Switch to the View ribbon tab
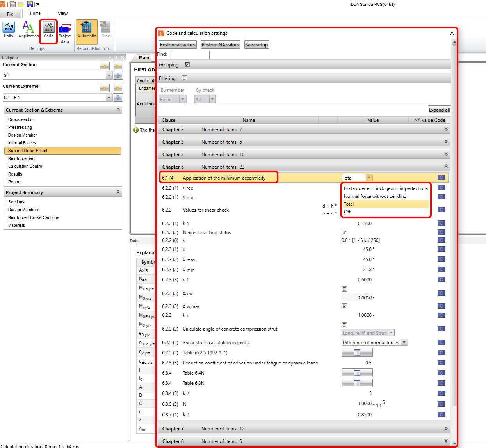Screen dimensions: 486x448 click(x=62, y=13)
